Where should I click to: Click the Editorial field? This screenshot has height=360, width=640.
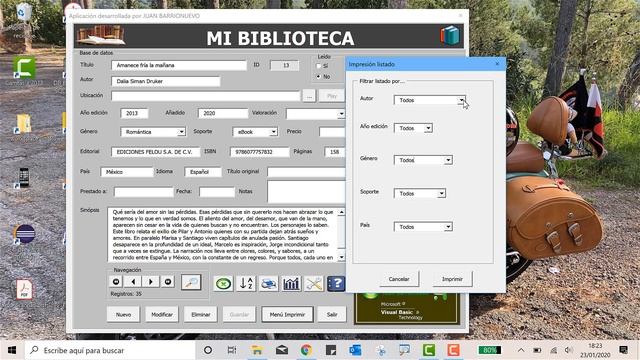click(156, 152)
